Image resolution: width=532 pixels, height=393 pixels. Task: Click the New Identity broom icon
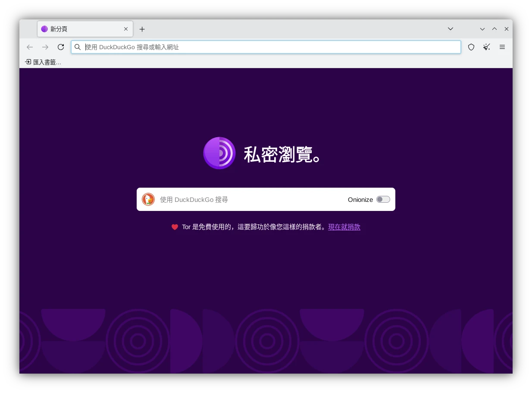coord(487,47)
